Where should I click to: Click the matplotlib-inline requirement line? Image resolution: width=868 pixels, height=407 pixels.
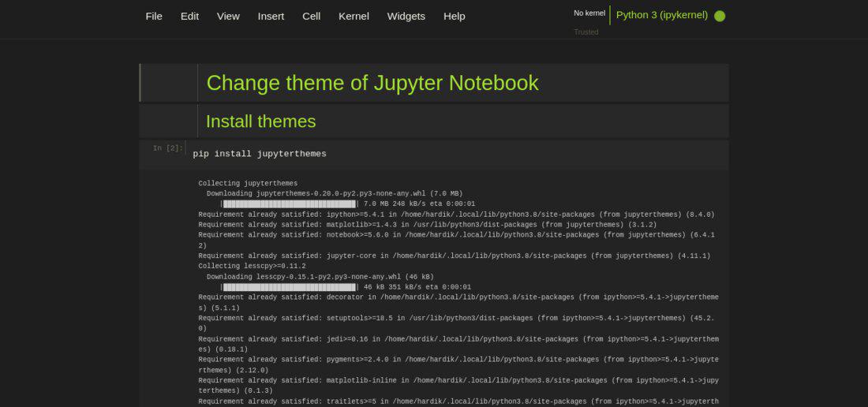click(458, 386)
